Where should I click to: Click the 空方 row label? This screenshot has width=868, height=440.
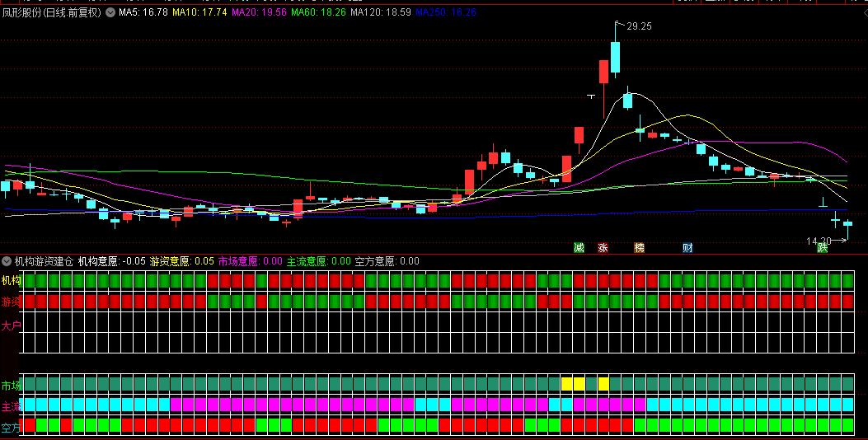(11, 428)
